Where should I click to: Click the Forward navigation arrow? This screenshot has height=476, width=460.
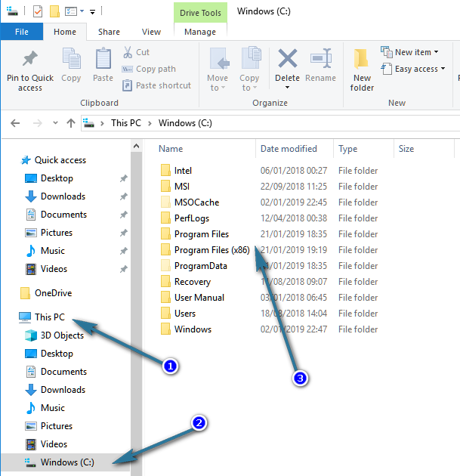(x=38, y=123)
